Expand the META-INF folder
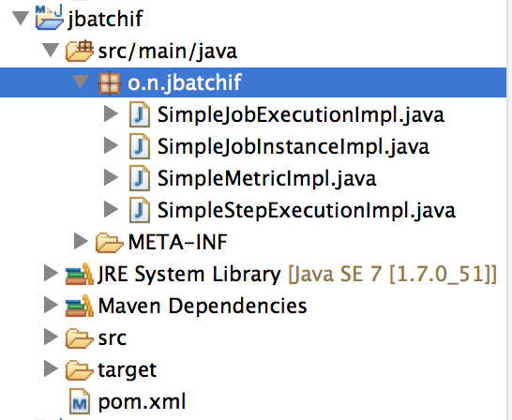512x420 pixels. (x=81, y=241)
